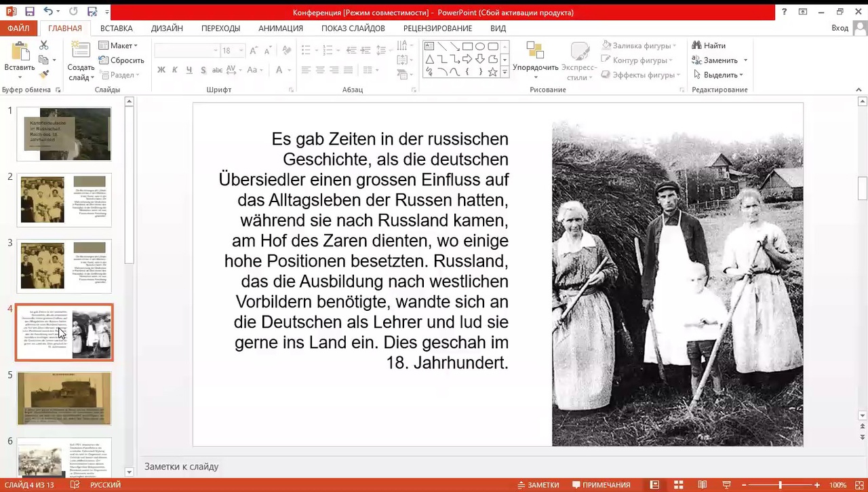Select the star shape in shapes gallery
Viewport: 868px width, 492px height.
(x=493, y=72)
